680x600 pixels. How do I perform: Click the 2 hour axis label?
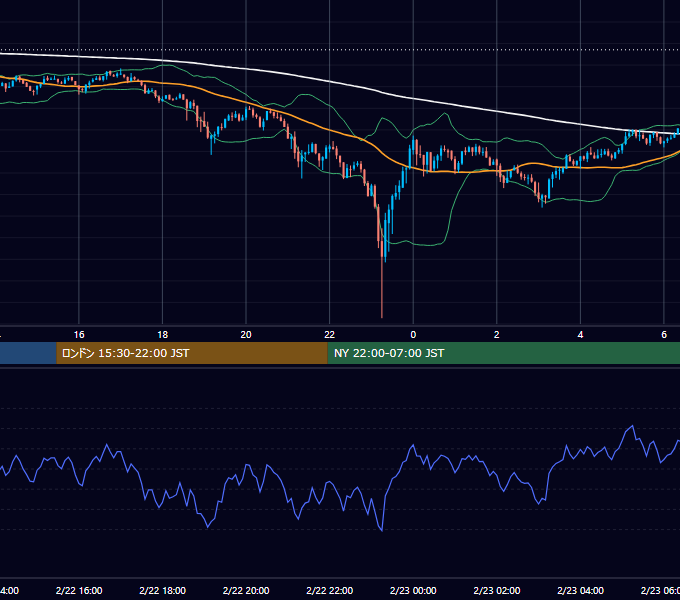pos(497,335)
